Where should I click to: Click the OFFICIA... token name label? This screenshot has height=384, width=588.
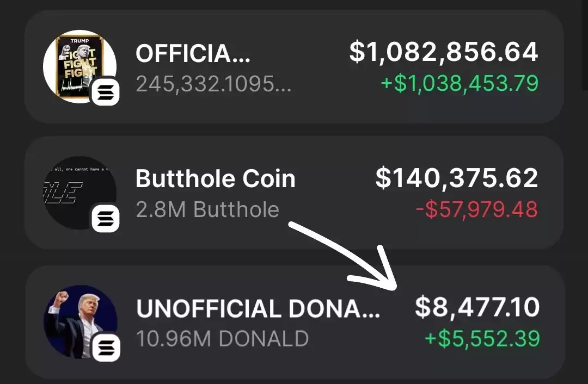(x=193, y=53)
